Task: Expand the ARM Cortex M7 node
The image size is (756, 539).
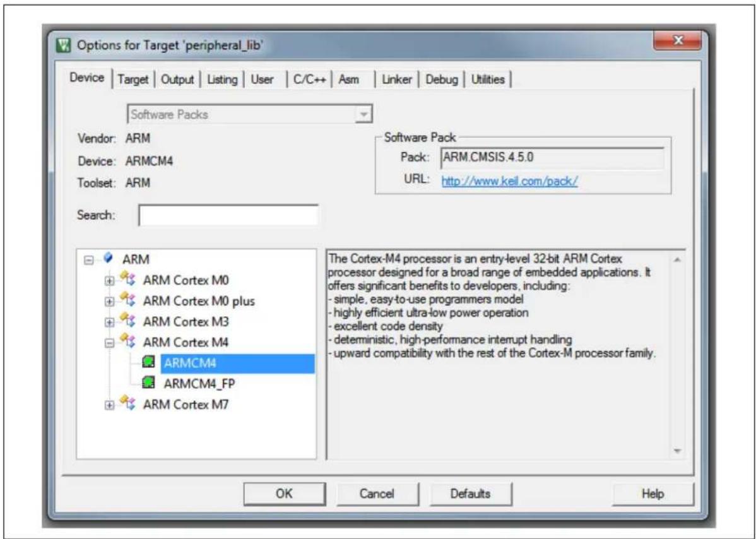Action: pyautogui.click(x=109, y=405)
